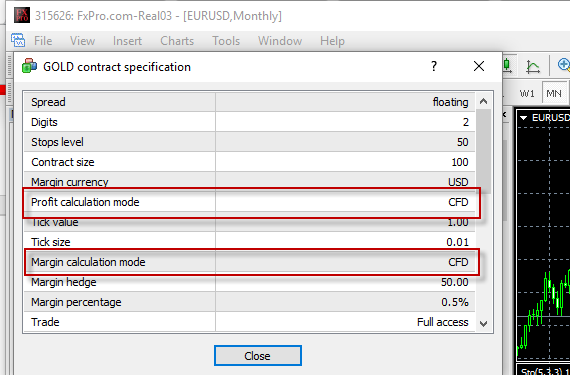Click the scroll up arrow in specification list
The width and height of the screenshot is (570, 375).
(x=483, y=101)
